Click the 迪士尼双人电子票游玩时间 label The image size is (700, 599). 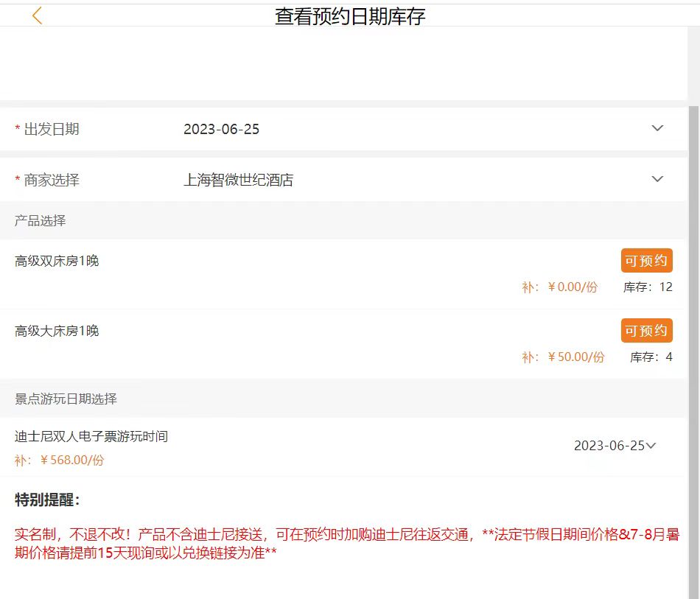[91, 436]
